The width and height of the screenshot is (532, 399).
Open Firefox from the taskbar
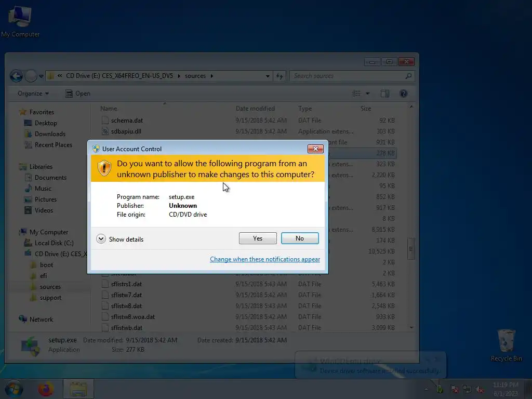tap(46, 389)
